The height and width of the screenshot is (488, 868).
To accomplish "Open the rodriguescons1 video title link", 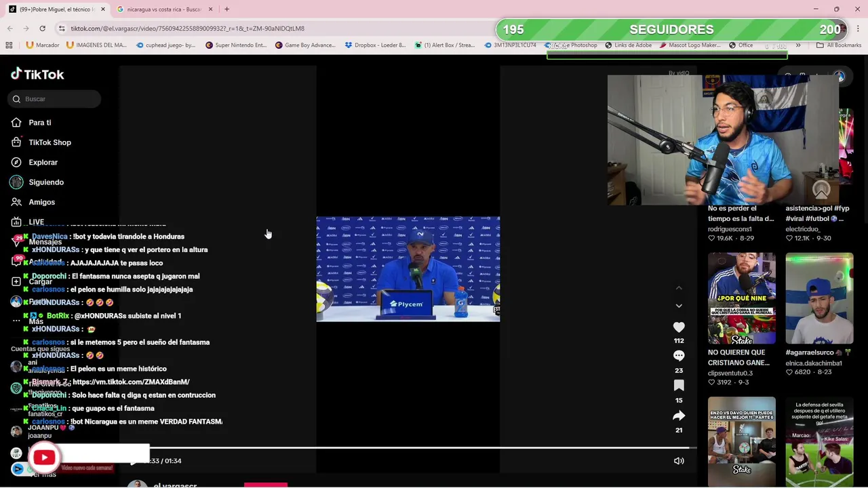I will (741, 213).
